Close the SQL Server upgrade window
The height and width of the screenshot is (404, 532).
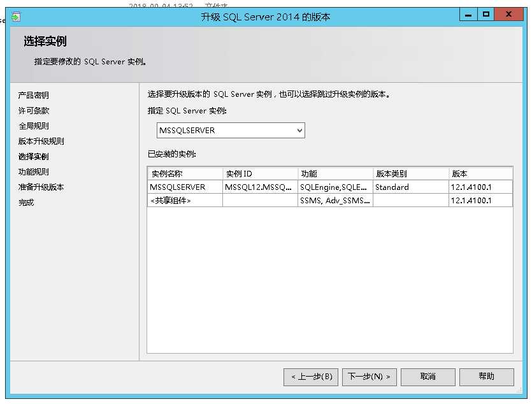click(x=508, y=15)
